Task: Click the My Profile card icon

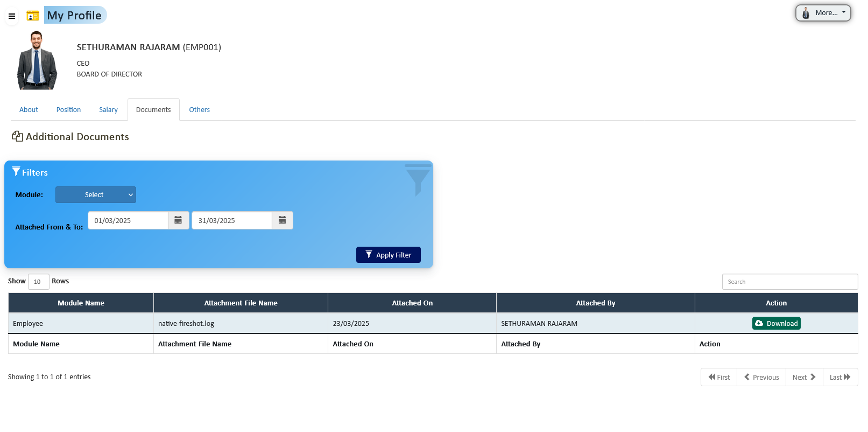Action: click(x=33, y=16)
